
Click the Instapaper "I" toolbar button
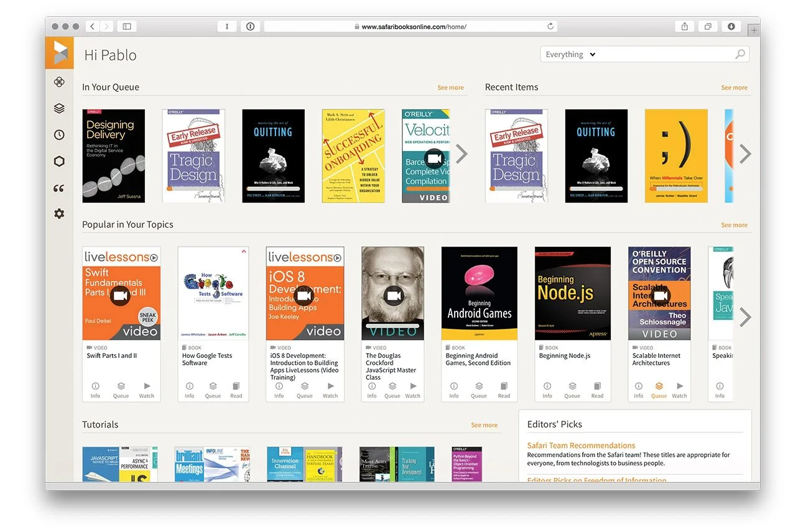click(x=227, y=27)
